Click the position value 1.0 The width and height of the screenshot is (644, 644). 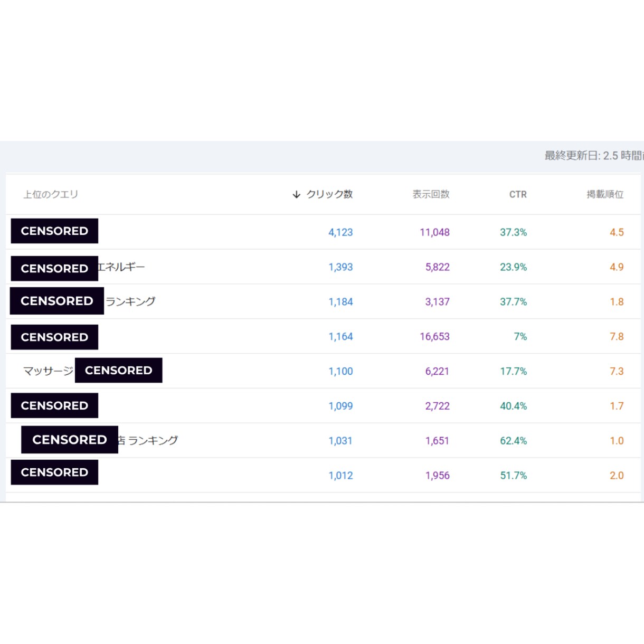(617, 441)
